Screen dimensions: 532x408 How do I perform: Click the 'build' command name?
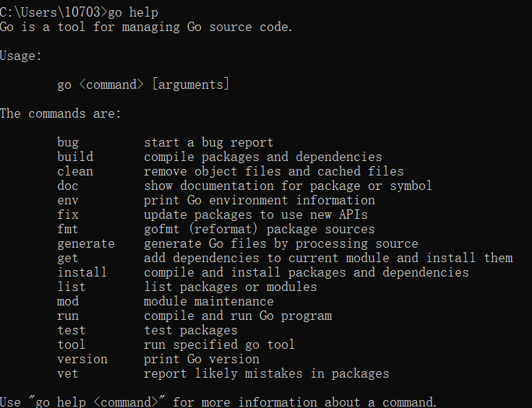coord(75,157)
